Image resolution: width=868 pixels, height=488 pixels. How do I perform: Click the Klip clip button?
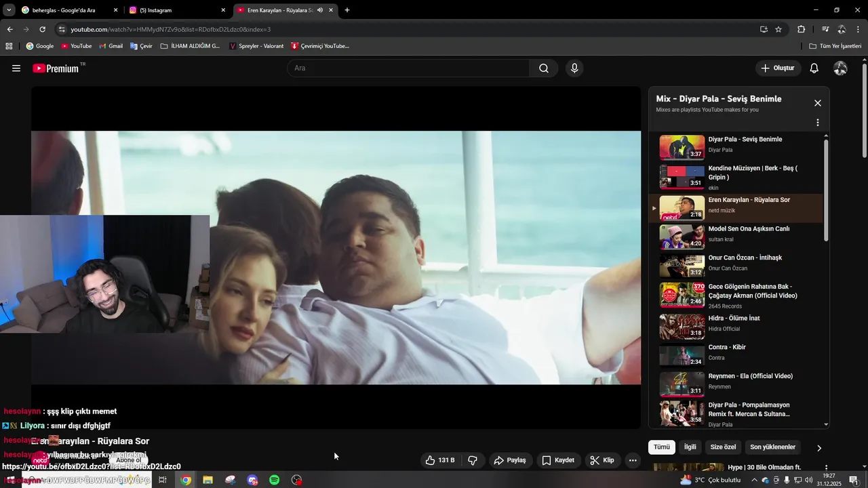pos(602,460)
